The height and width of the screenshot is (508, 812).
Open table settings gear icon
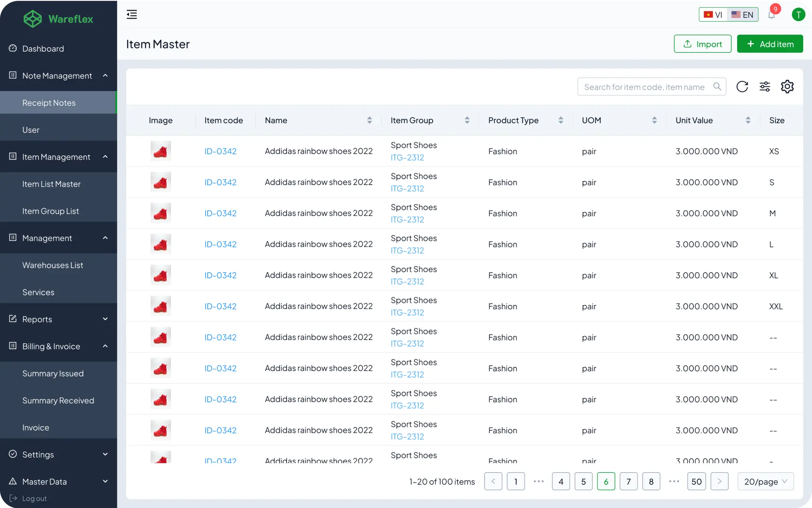787,87
